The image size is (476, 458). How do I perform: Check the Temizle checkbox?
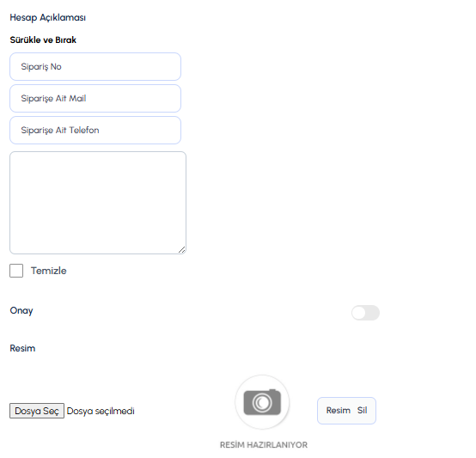pyautogui.click(x=16, y=271)
